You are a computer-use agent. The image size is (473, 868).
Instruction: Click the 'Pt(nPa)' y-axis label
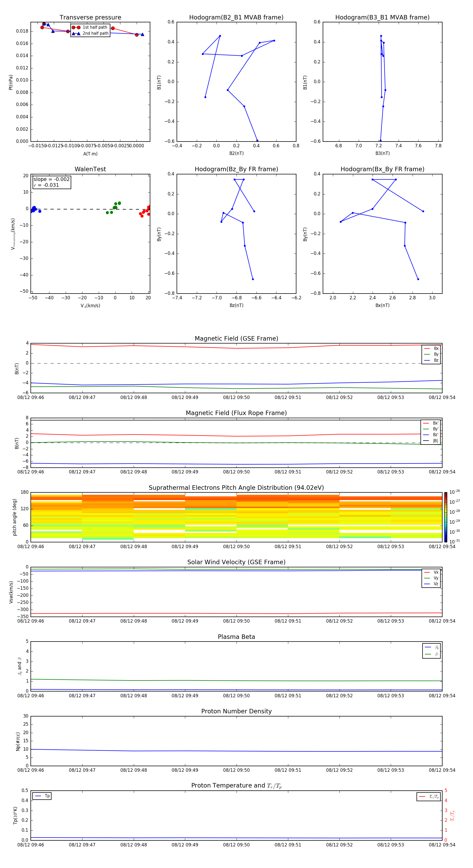[x=11, y=82]
